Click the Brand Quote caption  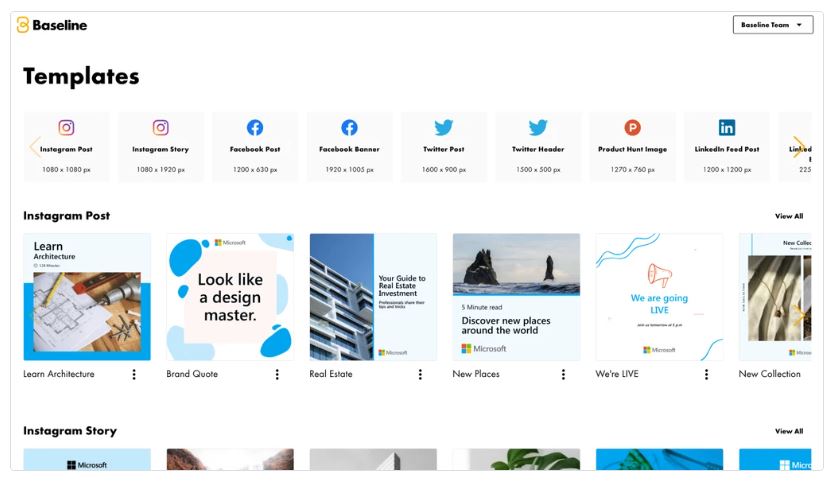tap(192, 374)
